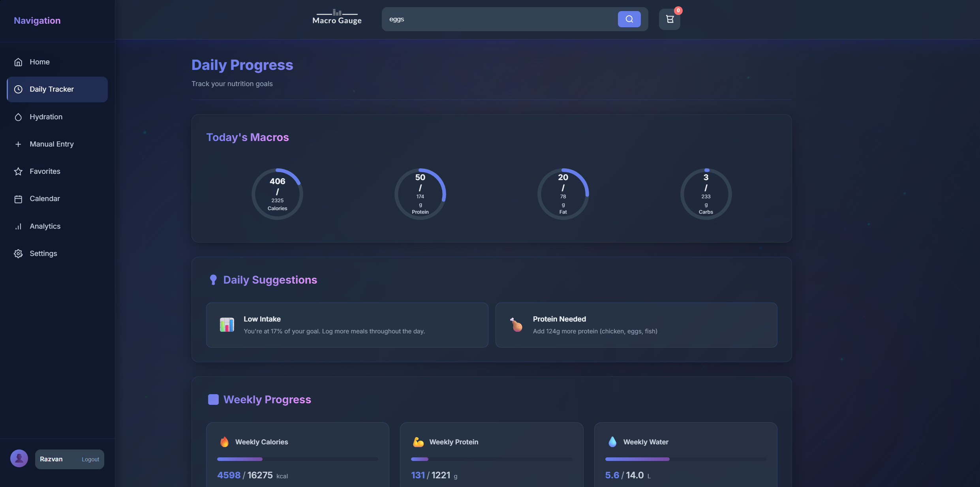
Task: Click the Calories circular gauge
Action: [277, 194]
